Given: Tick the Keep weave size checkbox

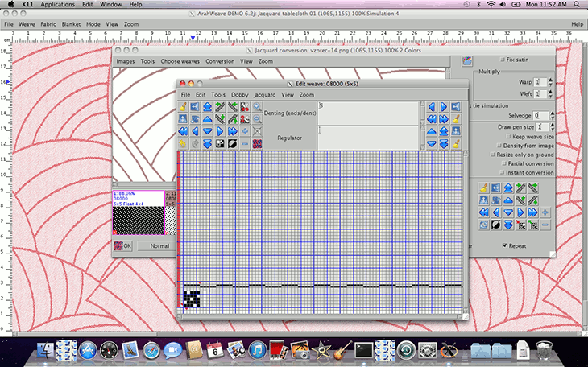Looking at the screenshot, I should (508, 137).
